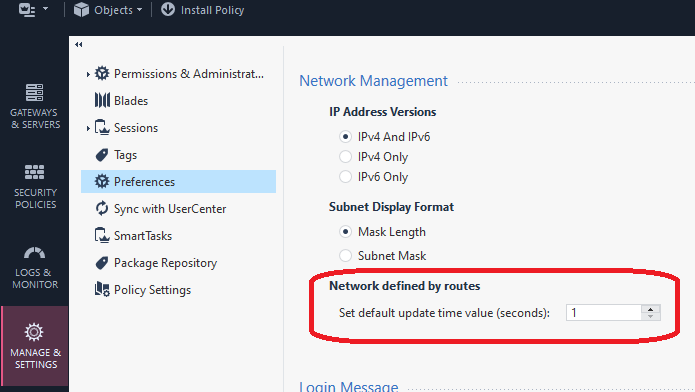Open Policy Settings section
The width and height of the screenshot is (695, 392).
click(x=179, y=290)
